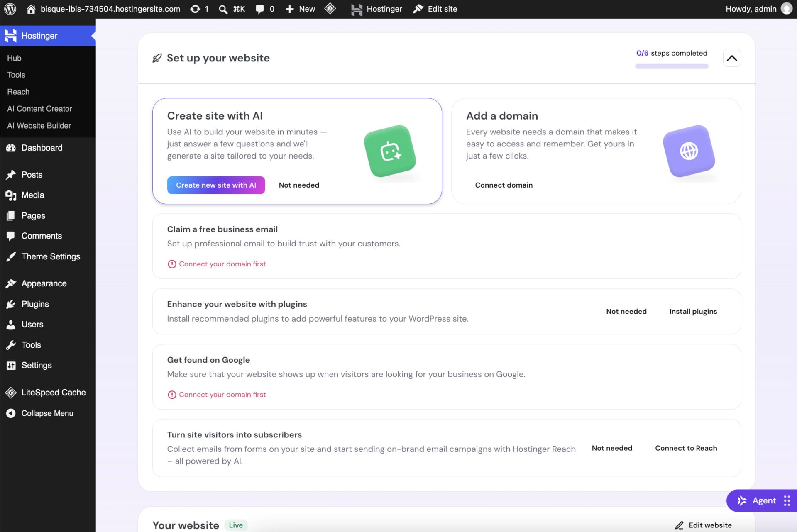Click the Plugins plug icon
797x532 pixels.
pos(11,304)
